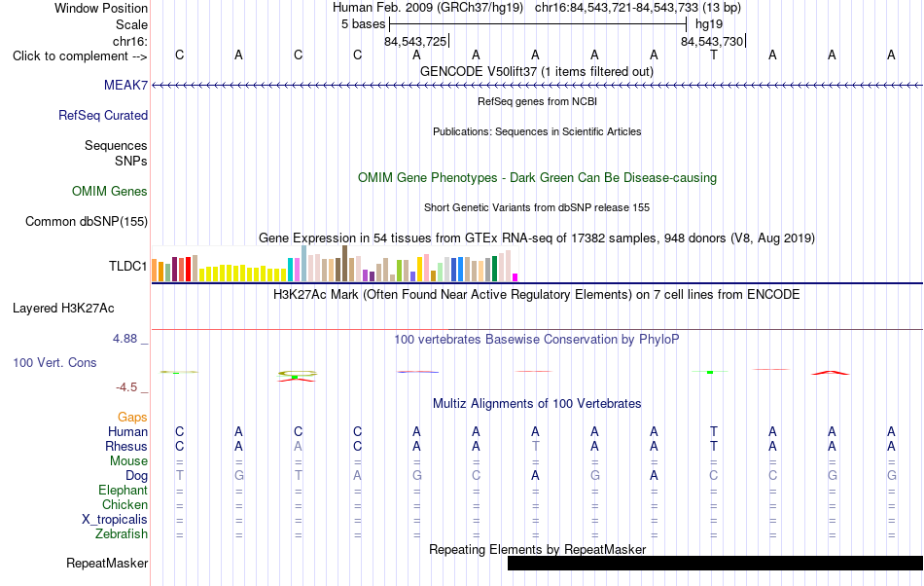
Task: Click the Sequences track label
Action: (x=116, y=146)
